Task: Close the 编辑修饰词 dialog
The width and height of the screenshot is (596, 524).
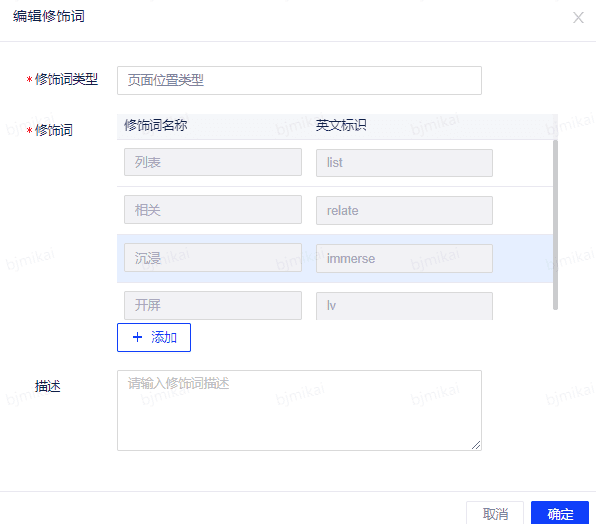Action: 578,17
